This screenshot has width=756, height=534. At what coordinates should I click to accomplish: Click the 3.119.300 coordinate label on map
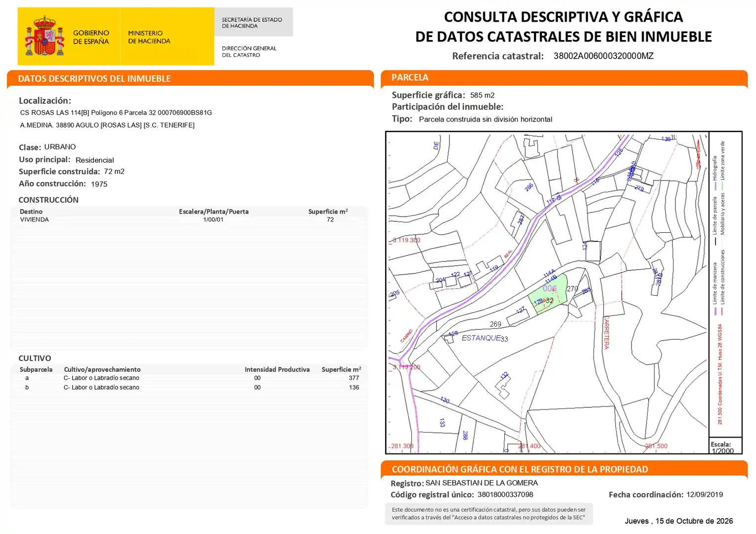(x=406, y=240)
